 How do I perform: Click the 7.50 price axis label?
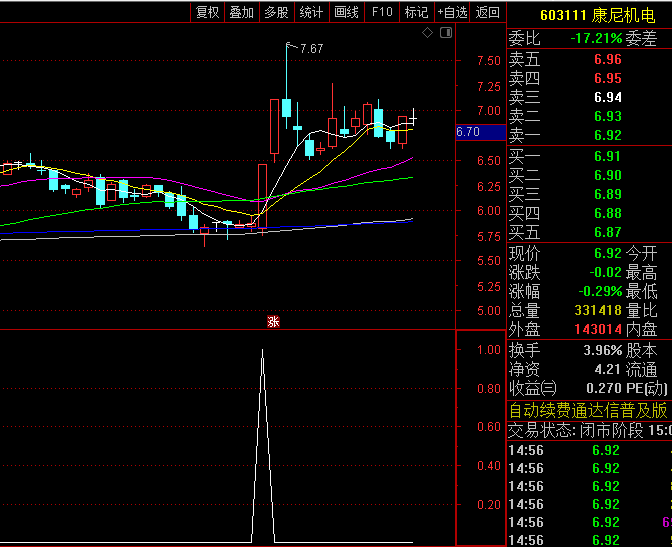click(x=489, y=60)
